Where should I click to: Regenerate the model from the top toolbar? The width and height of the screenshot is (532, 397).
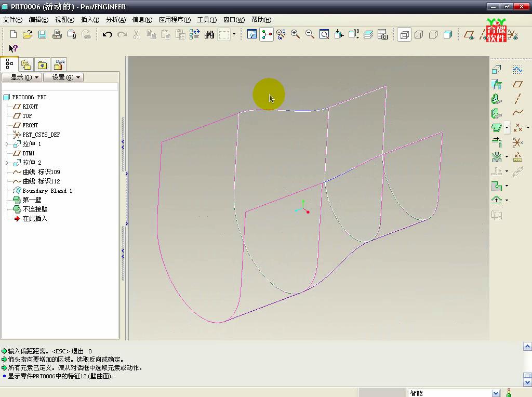pos(194,34)
